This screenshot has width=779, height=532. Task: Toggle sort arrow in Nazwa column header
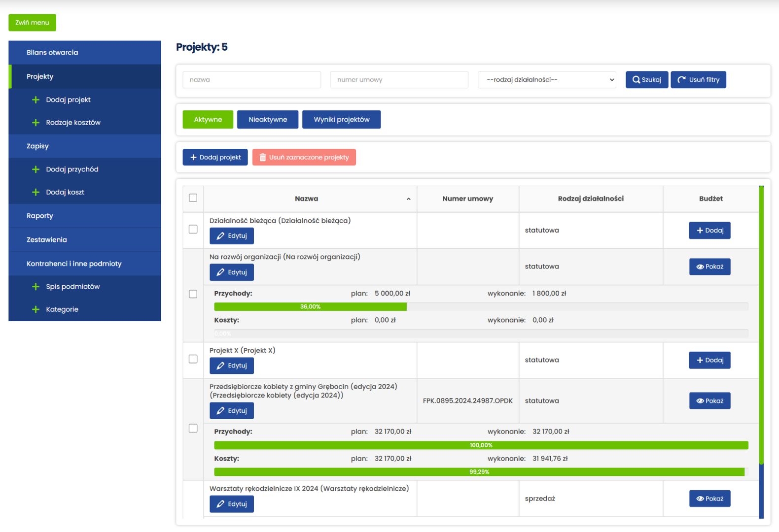click(x=408, y=199)
